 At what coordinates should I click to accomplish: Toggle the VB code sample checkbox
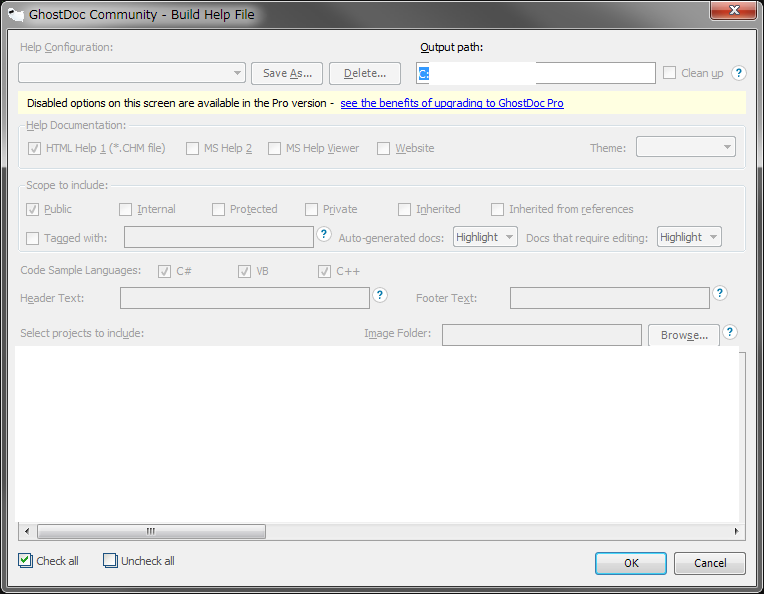click(245, 271)
